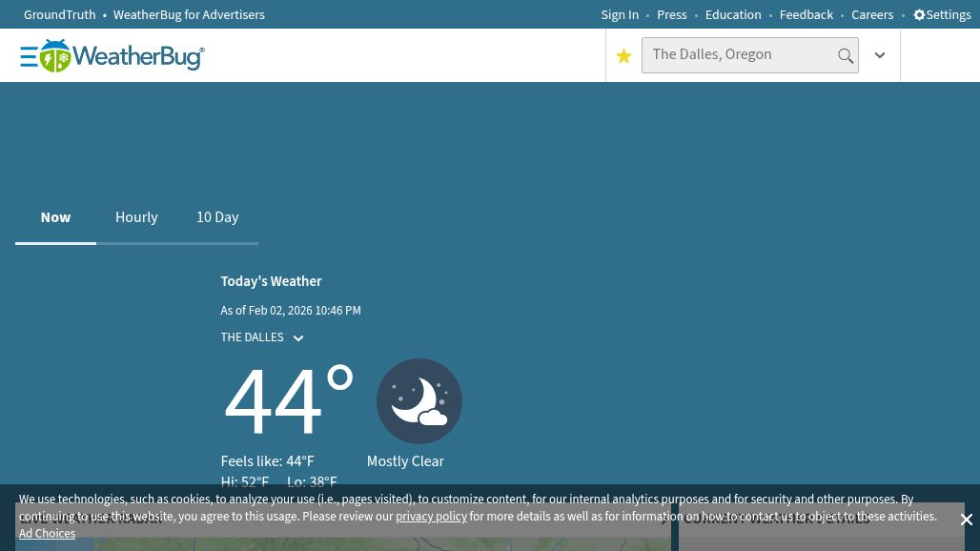980x551 pixels.
Task: Select the Now tab
Action: tap(55, 217)
